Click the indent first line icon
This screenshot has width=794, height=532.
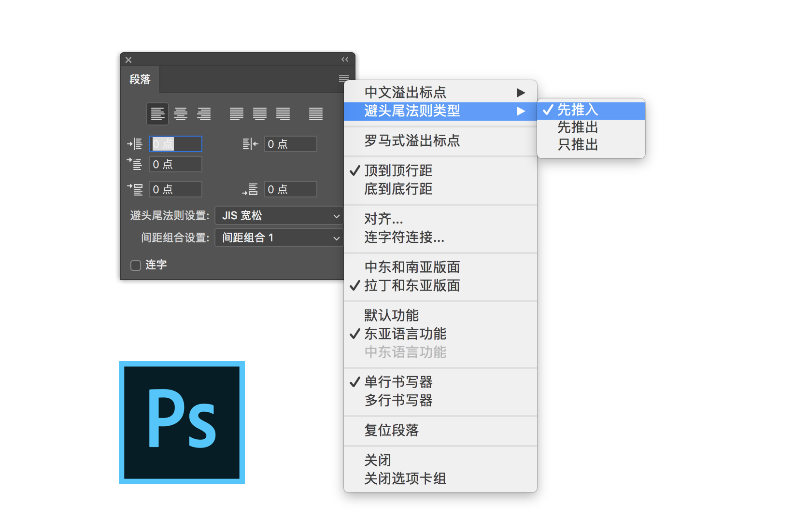coord(135,164)
